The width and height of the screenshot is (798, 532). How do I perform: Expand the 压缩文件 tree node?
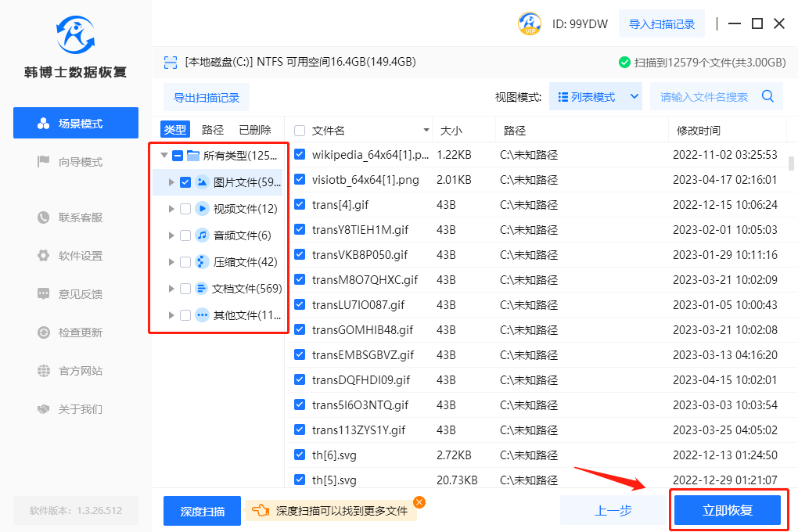(x=171, y=261)
